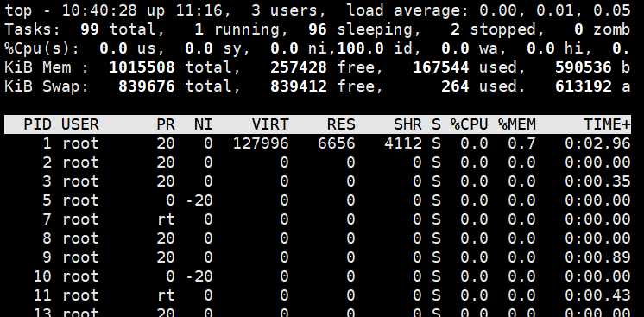The image size is (644, 317).
Task: Click the PR column header
Action: (166, 124)
